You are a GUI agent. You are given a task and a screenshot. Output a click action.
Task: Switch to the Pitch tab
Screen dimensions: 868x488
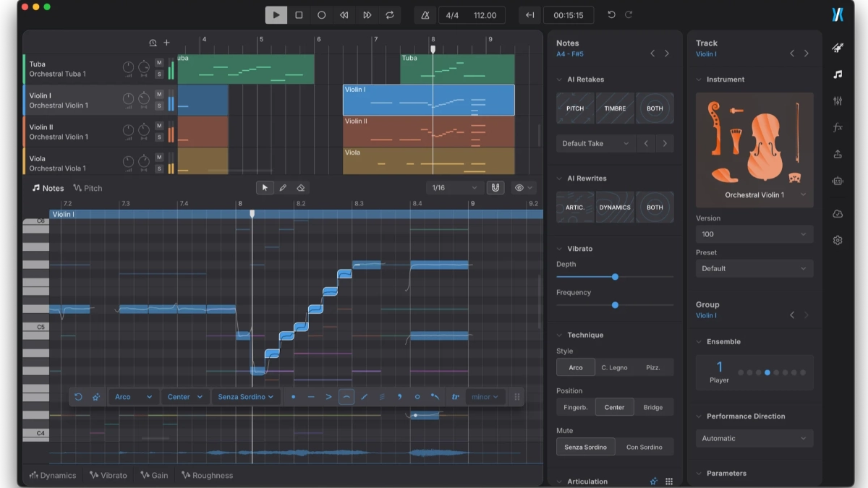[x=88, y=188]
